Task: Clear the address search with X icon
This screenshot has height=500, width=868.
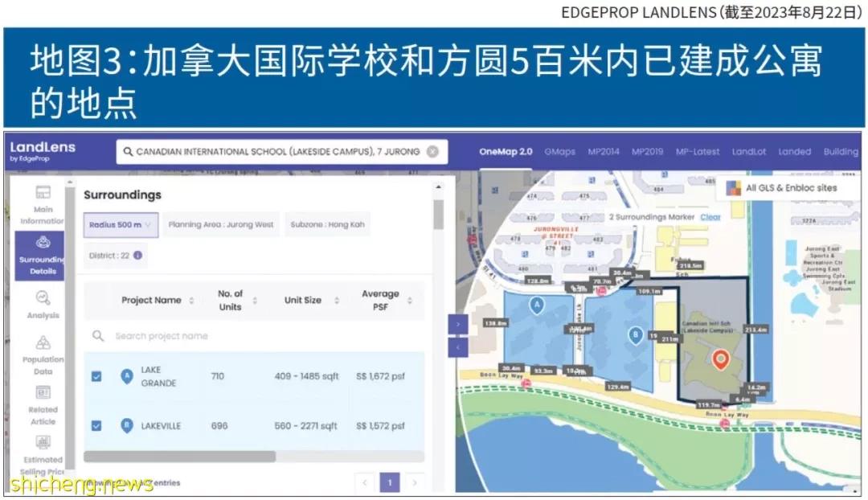Action: tap(433, 152)
